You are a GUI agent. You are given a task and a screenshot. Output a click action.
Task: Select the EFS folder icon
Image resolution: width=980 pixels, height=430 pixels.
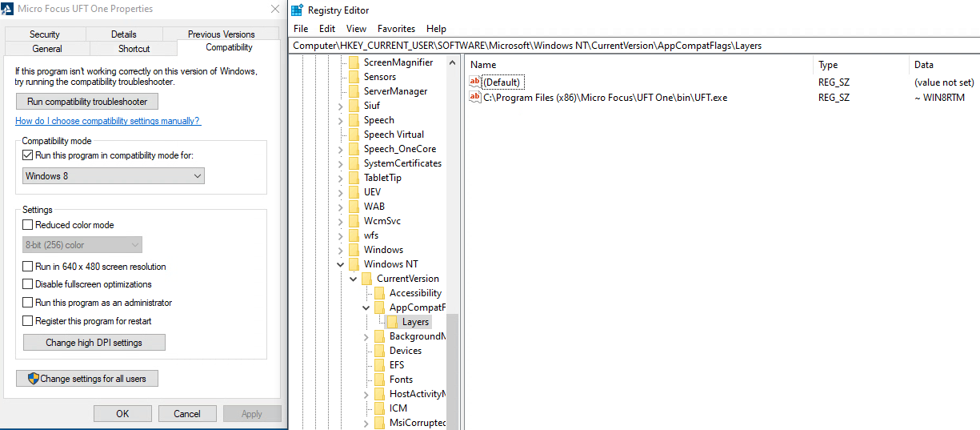[379, 365]
